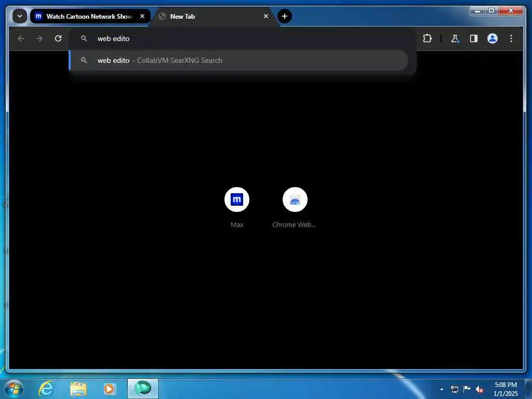Screen dimensions: 532x399
Task: Maximize the browser window
Action: click(x=491, y=11)
